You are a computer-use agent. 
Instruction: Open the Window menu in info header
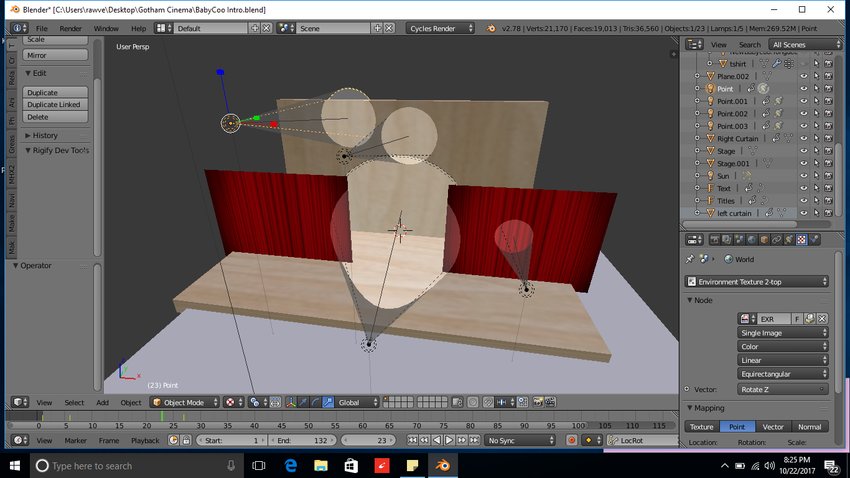click(106, 28)
